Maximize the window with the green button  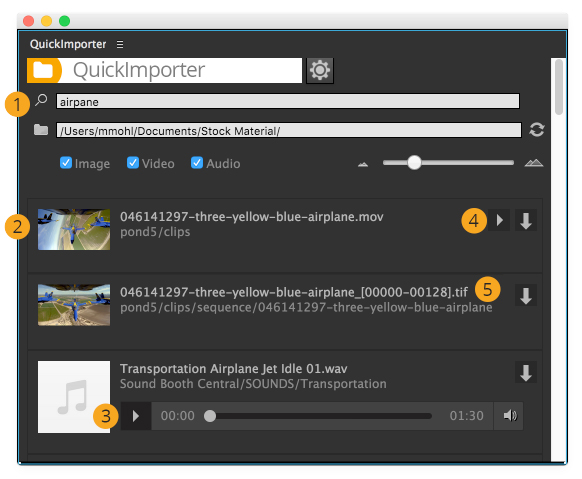[65, 21]
